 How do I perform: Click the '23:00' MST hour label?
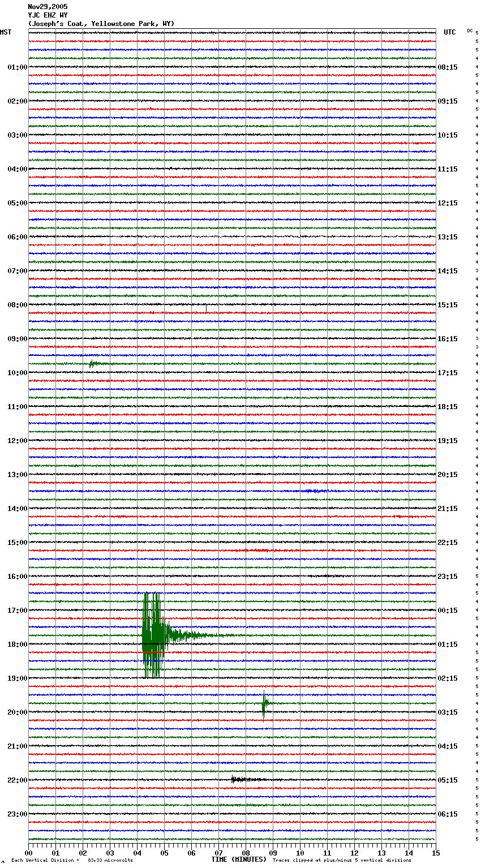pyautogui.click(x=17, y=814)
